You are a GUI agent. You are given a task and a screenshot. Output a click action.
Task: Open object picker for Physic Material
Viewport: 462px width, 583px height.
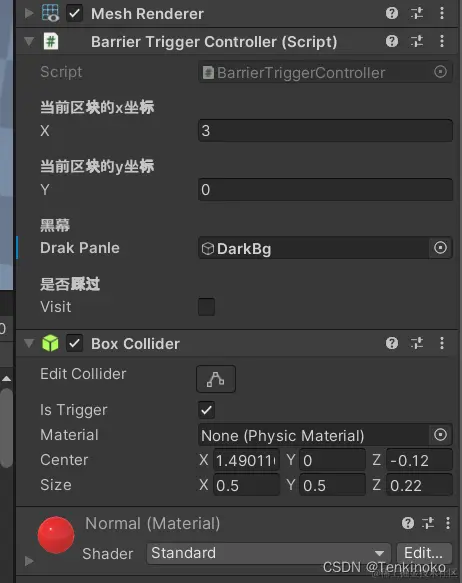pos(440,435)
